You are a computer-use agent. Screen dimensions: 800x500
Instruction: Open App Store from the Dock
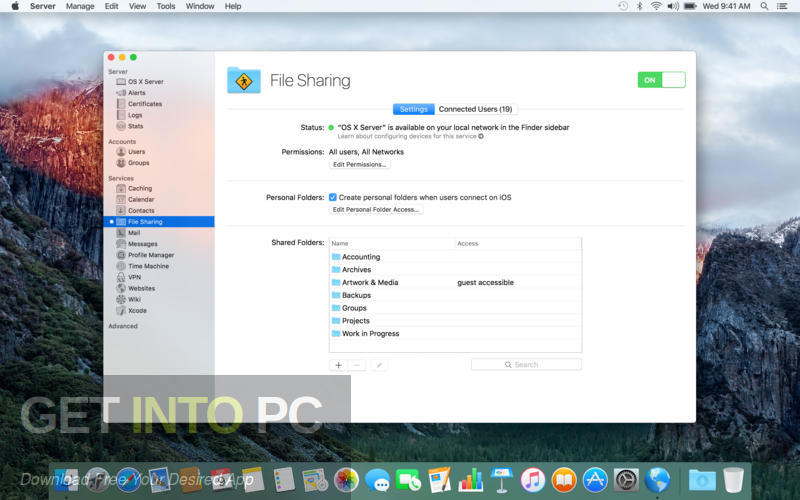tap(595, 480)
